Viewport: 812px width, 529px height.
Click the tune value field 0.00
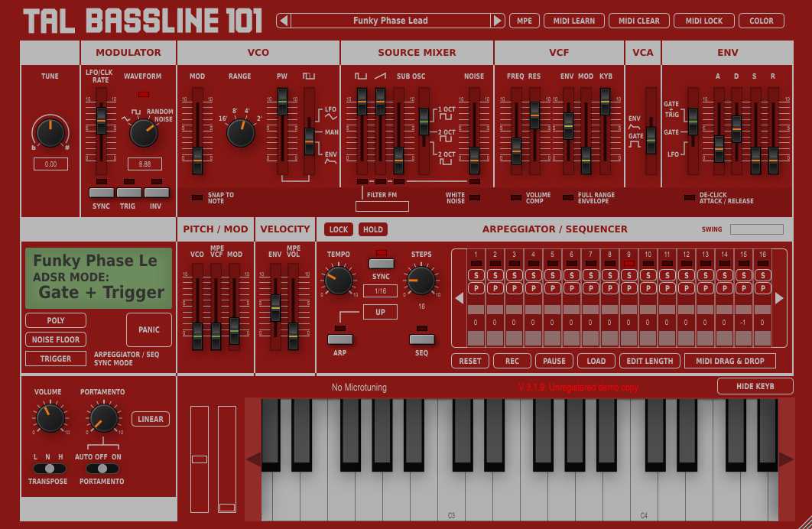click(50, 164)
